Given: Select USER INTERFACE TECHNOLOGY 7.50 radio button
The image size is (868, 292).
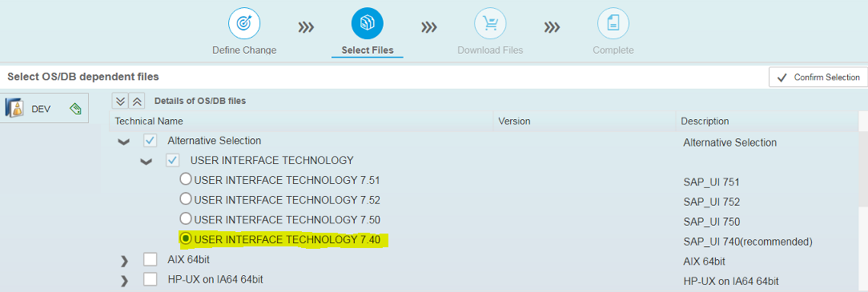Looking at the screenshot, I should [x=186, y=218].
